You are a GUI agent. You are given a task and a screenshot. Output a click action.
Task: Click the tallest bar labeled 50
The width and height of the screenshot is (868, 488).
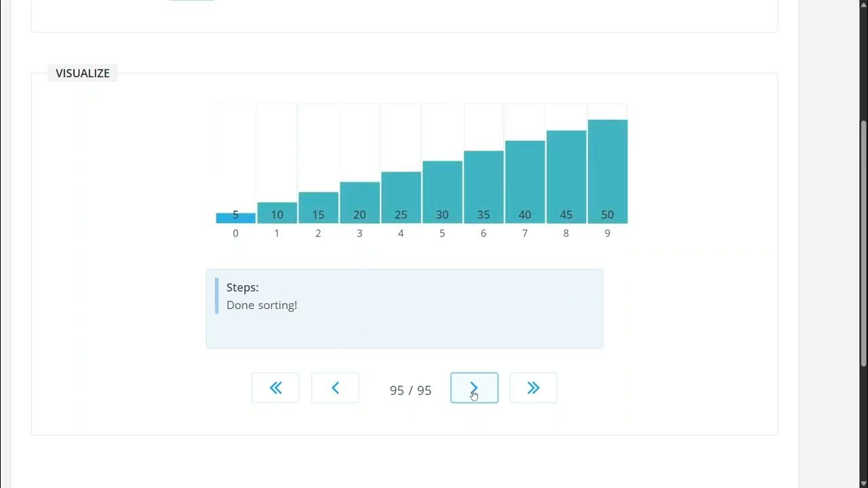pyautogui.click(x=608, y=171)
